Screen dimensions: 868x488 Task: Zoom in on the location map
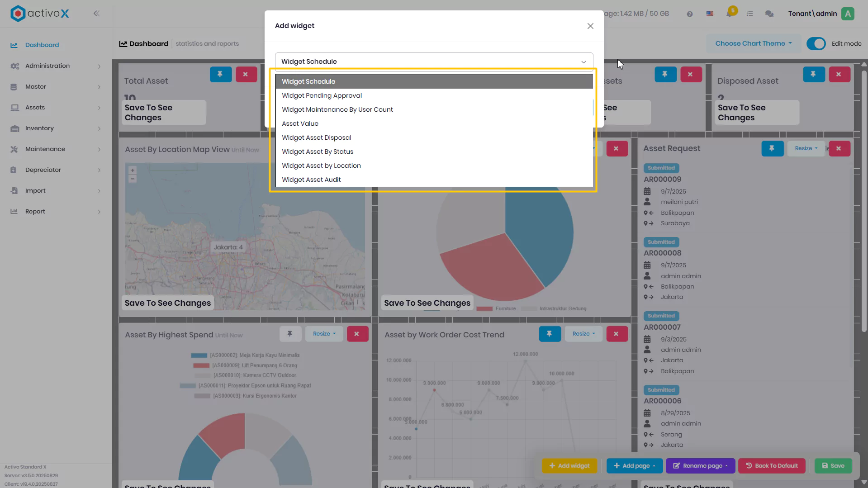(x=133, y=171)
